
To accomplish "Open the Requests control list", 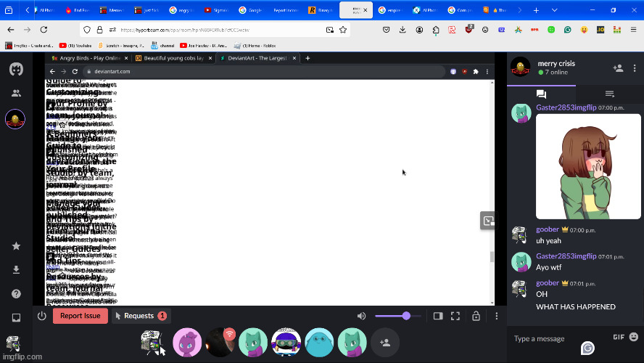I will click(141, 316).
